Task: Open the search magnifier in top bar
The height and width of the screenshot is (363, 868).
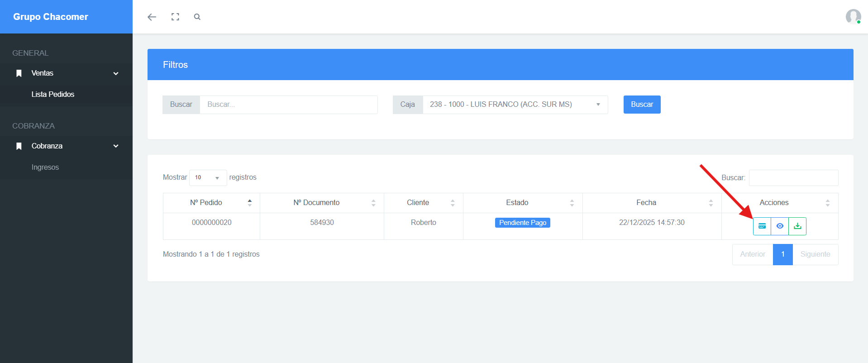Action: click(197, 17)
